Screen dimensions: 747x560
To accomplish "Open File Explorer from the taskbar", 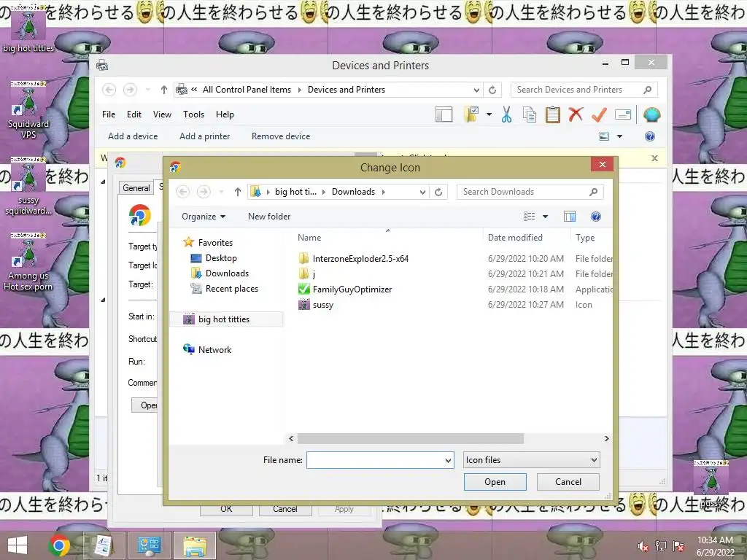I will (x=194, y=545).
